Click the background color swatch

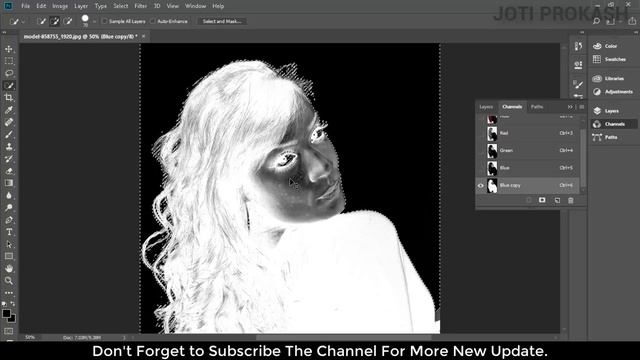(x=13, y=319)
